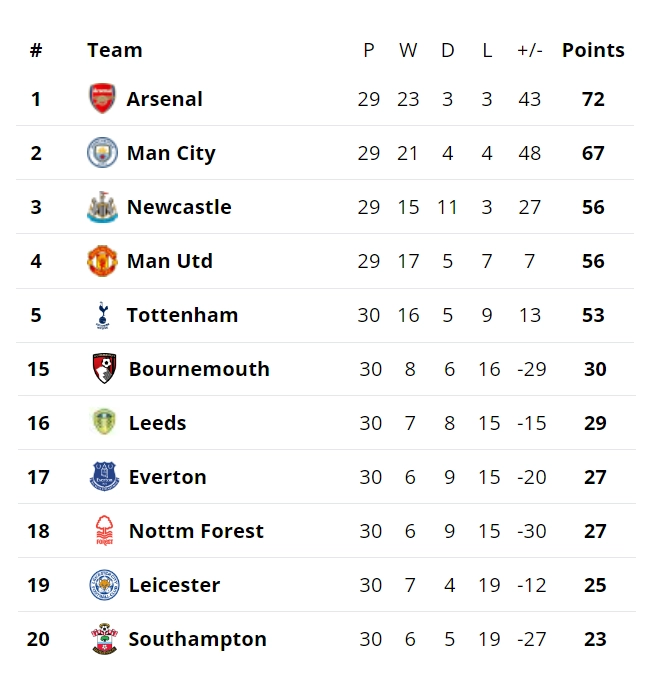Click the # position column header

tap(36, 50)
